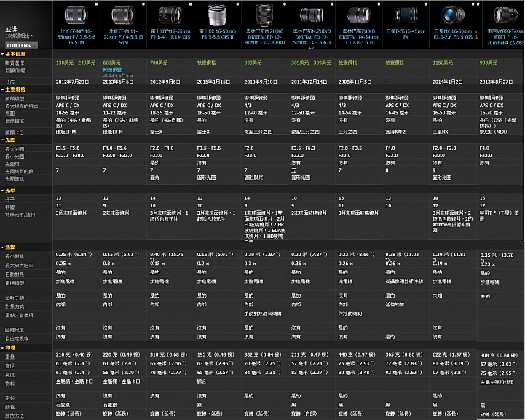Click the 18-55 focal length in Canon column
Viewport: 525px width, 420px height.
(68, 113)
